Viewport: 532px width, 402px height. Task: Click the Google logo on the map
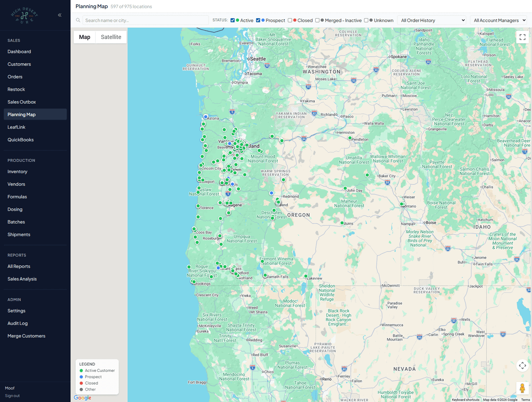click(82, 398)
